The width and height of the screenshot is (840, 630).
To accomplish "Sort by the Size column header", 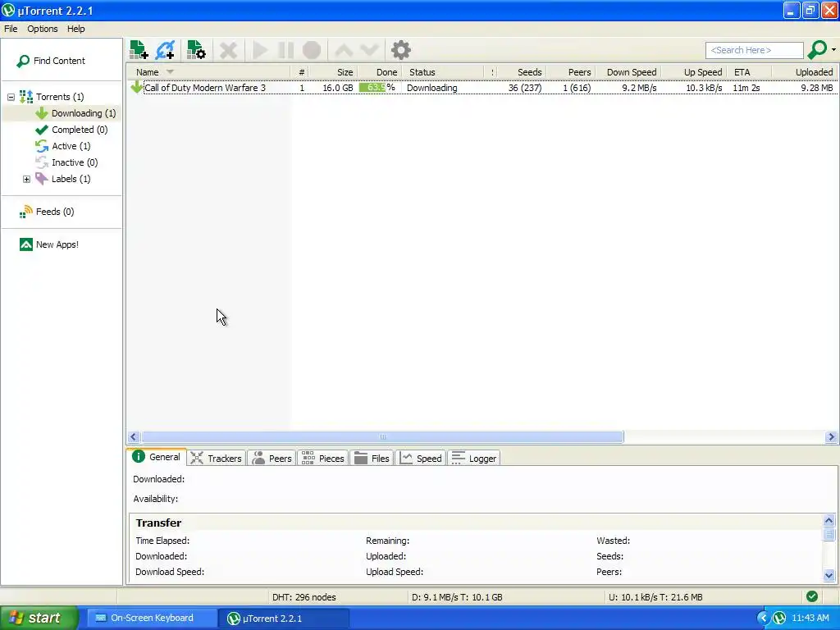I will pos(333,72).
